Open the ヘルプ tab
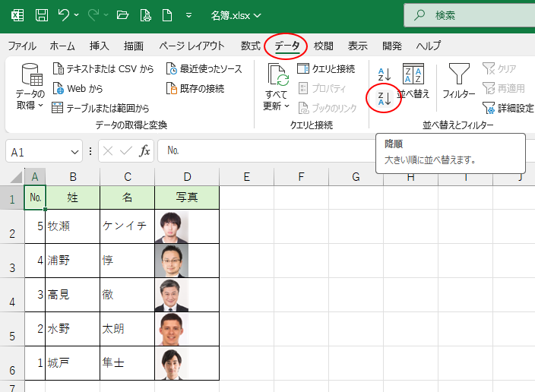 (428, 46)
